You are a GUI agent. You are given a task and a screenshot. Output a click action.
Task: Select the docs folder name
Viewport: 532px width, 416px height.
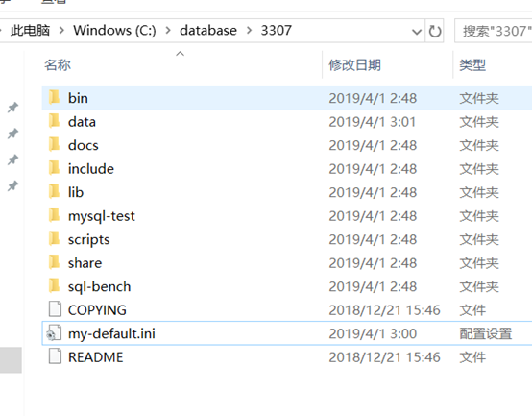[84, 145]
